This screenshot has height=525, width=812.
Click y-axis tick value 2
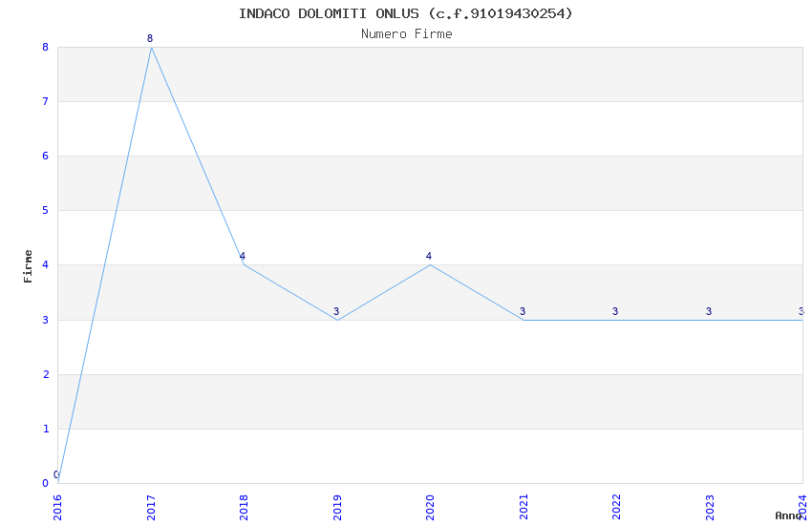point(46,374)
